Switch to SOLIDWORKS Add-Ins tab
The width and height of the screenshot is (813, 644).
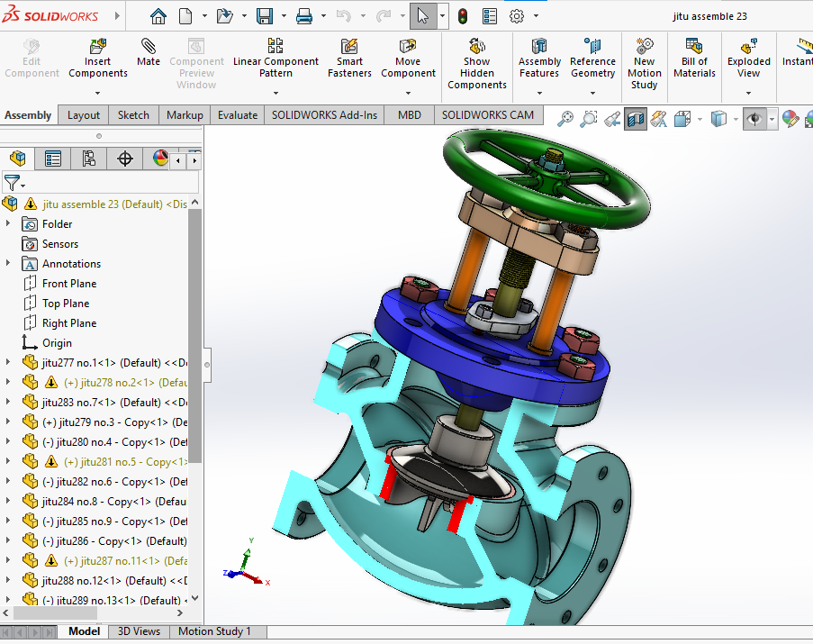click(x=325, y=115)
